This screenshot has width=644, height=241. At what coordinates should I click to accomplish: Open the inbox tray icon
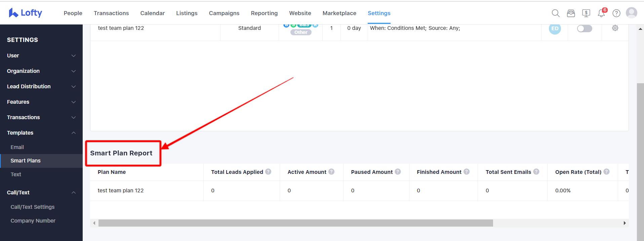click(x=571, y=13)
